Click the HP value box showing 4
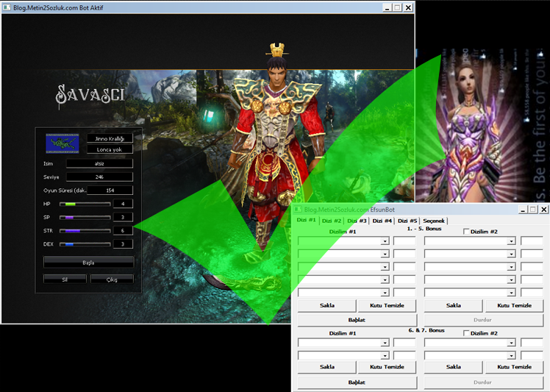The height and width of the screenshot is (392, 550). [x=123, y=204]
